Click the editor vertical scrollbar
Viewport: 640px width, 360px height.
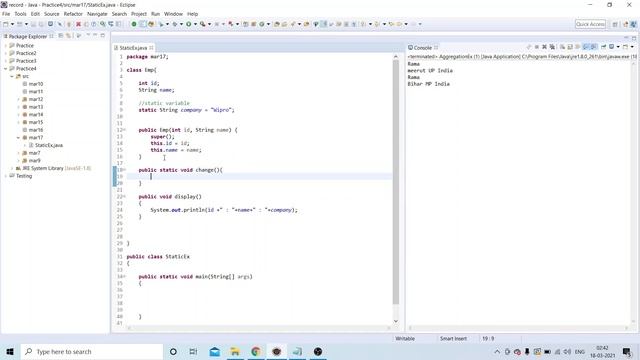click(x=396, y=182)
